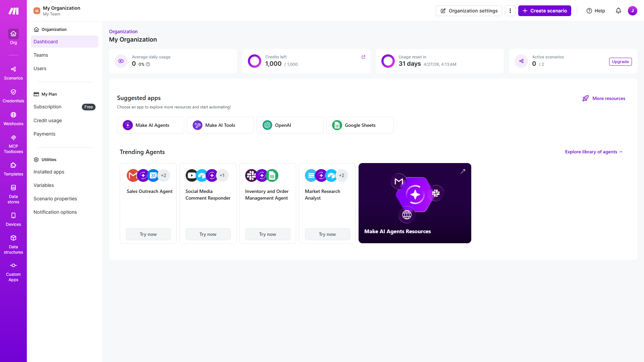The height and width of the screenshot is (362, 644).
Task: Open Custom Apps in the sidebar
Action: 13,272
